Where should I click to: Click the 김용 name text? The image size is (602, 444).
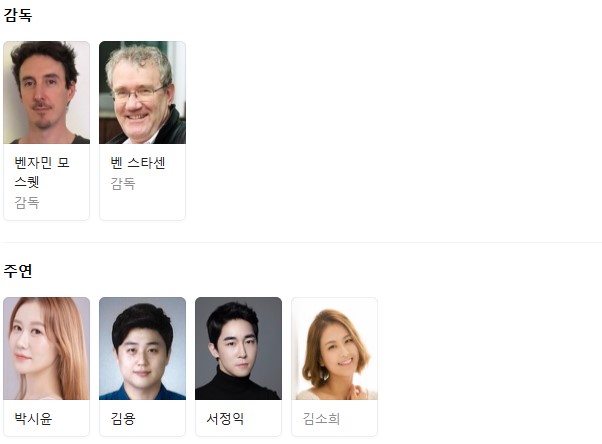click(123, 418)
